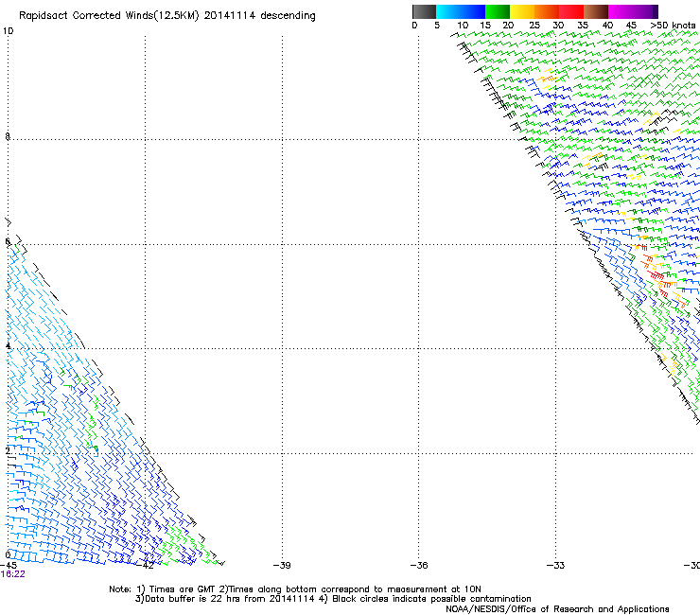Click the note line about Times are GMT
The width and height of the screenshot is (700, 615).
(295, 589)
